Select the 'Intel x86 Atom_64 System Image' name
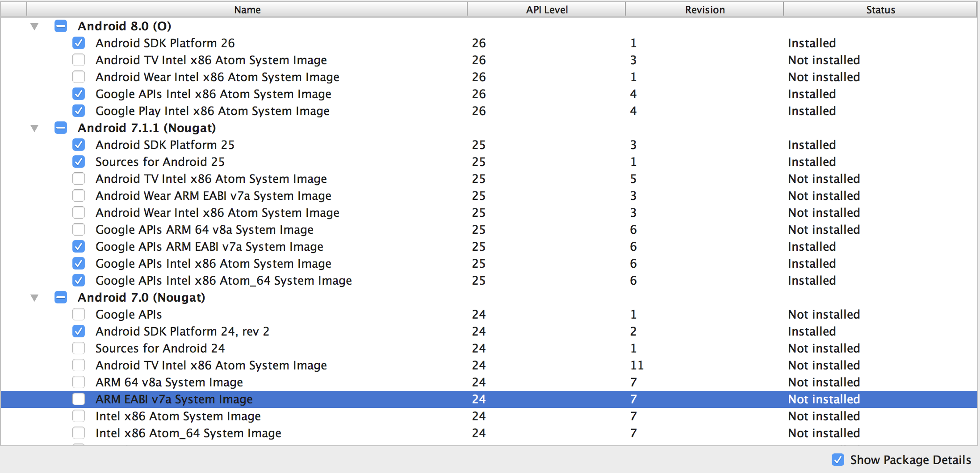 (x=188, y=433)
